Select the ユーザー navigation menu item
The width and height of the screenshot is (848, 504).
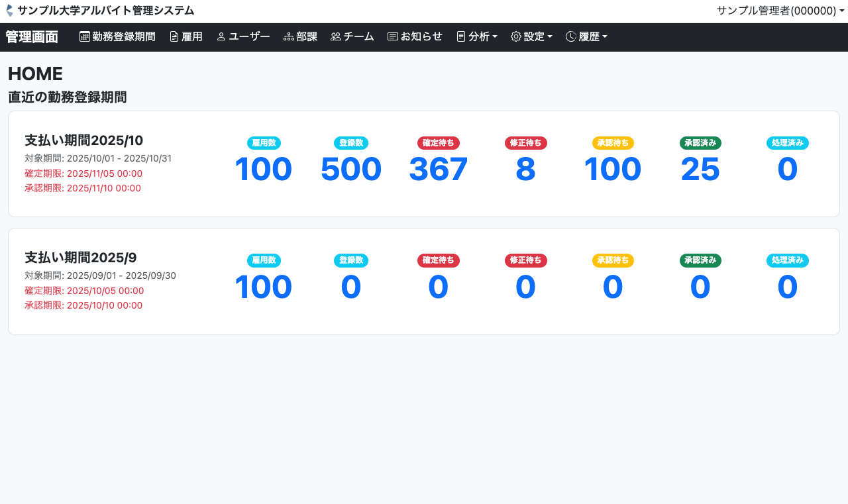(243, 36)
